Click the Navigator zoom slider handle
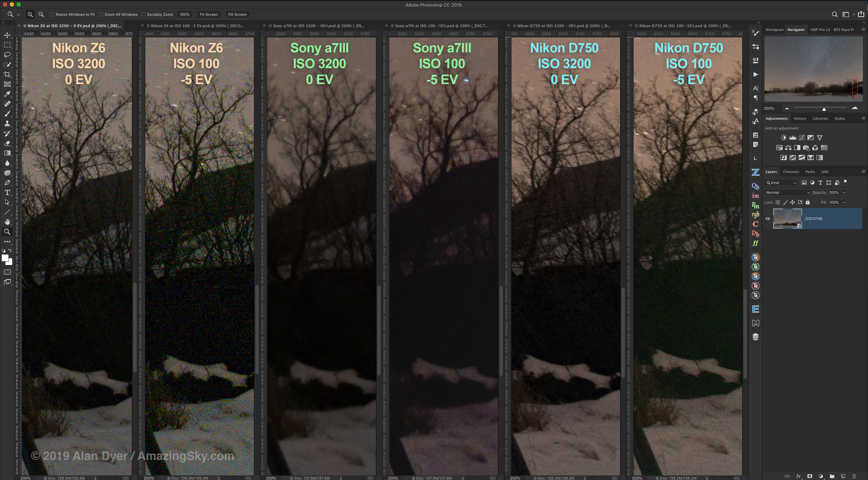 tap(824, 109)
